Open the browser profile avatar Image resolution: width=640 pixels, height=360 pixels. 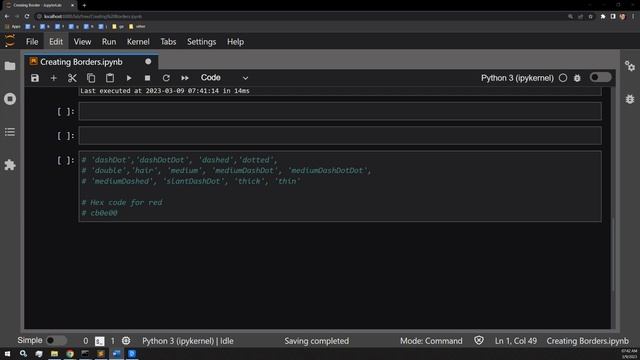pos(622,17)
